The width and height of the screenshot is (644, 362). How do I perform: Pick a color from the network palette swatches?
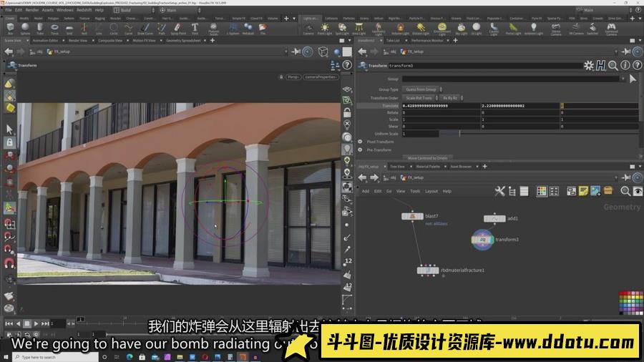point(631,303)
